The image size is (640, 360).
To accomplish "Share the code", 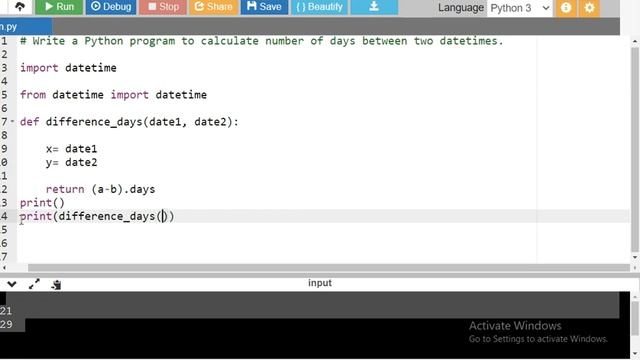I will click(x=213, y=7).
